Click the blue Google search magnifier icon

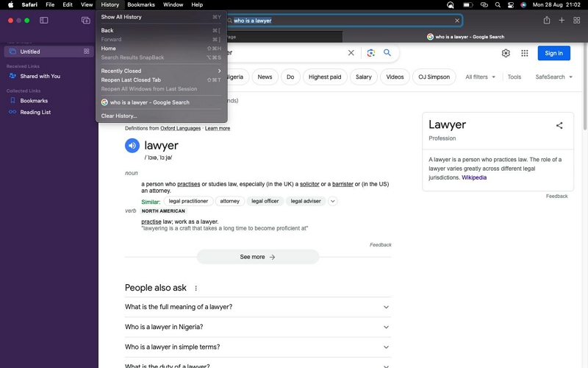[387, 52]
